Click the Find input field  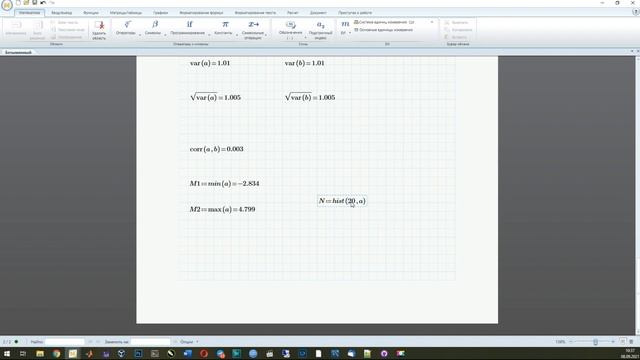(64, 342)
